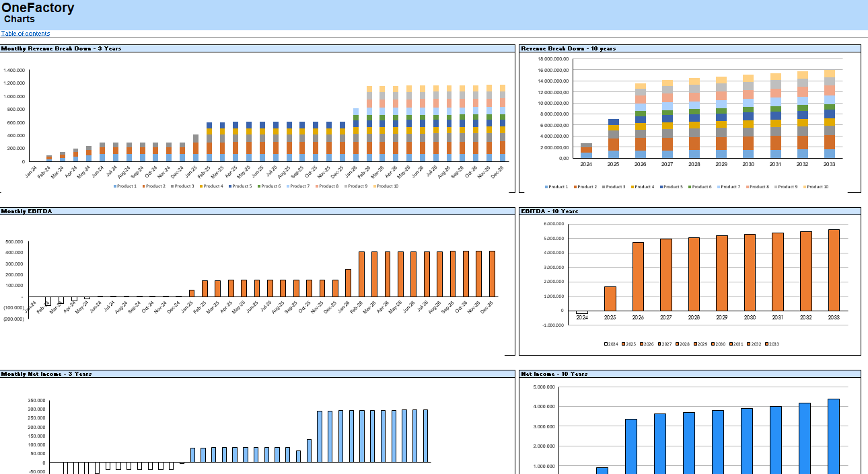Select the OneFactory title text

(38, 8)
